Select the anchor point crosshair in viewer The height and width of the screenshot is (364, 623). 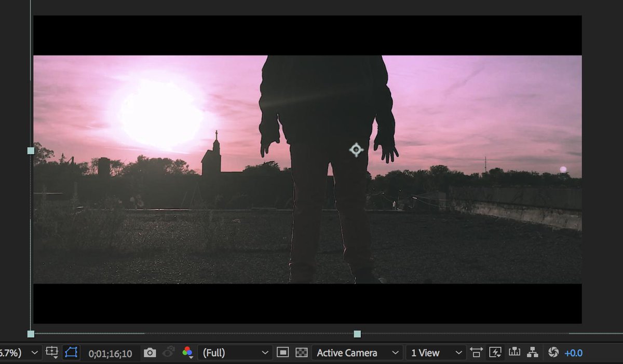[356, 150]
